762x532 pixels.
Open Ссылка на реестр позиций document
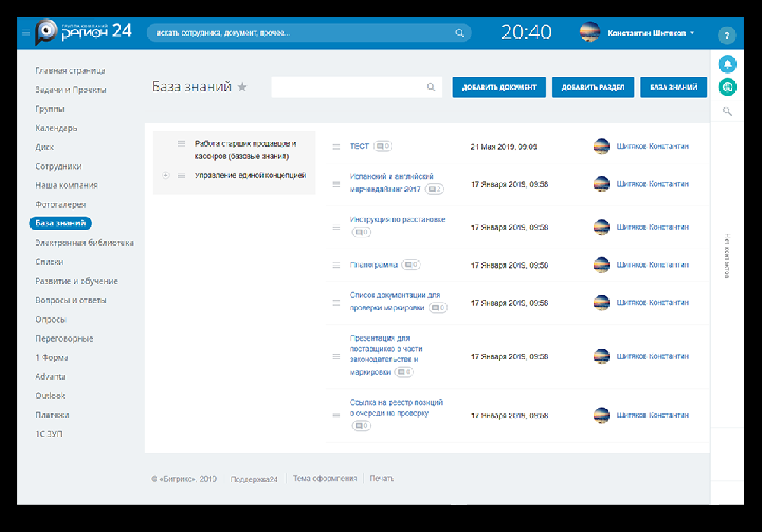tap(396, 408)
